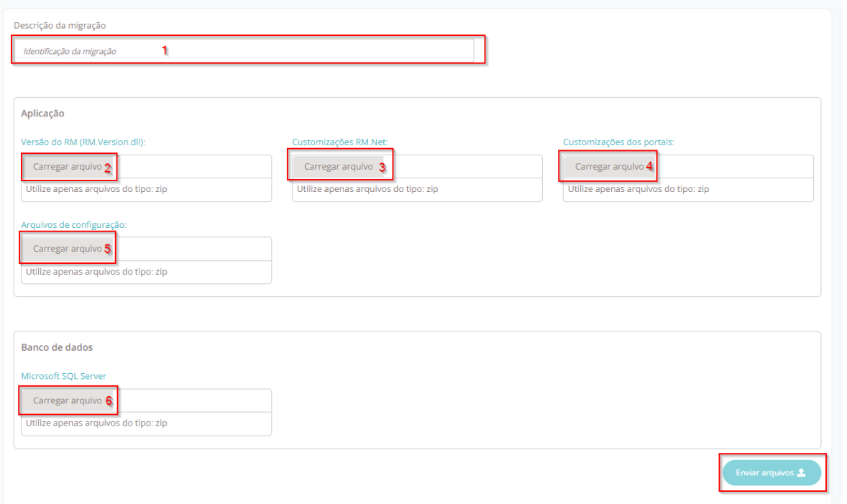Screen dimensions: 847x504
Task: Click the Descrição da migração label
Action: tap(60, 25)
